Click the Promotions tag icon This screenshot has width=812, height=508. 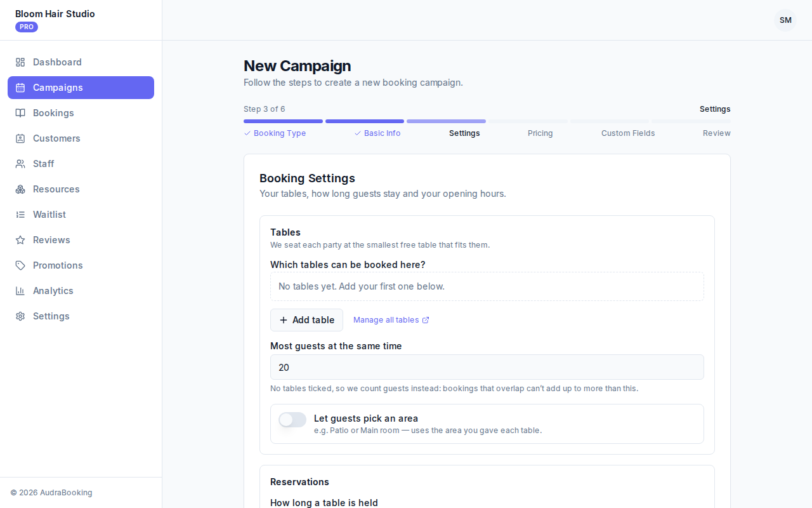click(20, 265)
